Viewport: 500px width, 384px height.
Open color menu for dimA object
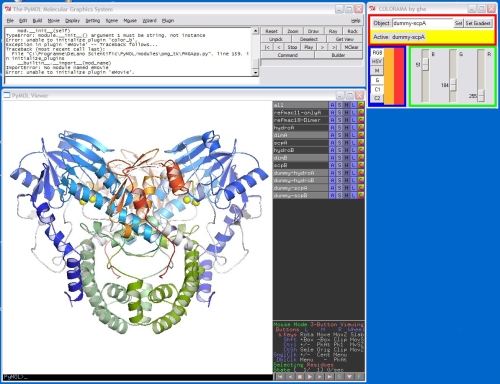pyautogui.click(x=361, y=135)
